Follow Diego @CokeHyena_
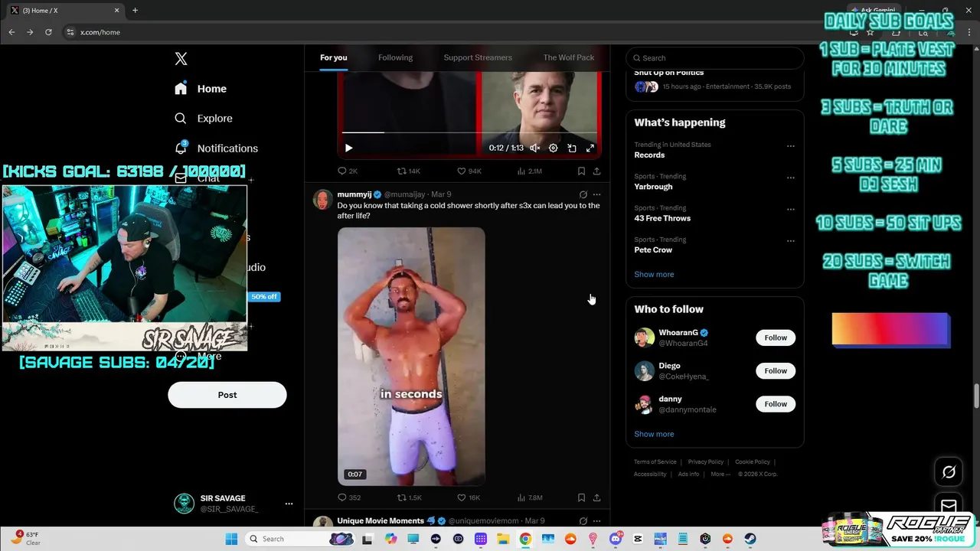 (x=776, y=371)
